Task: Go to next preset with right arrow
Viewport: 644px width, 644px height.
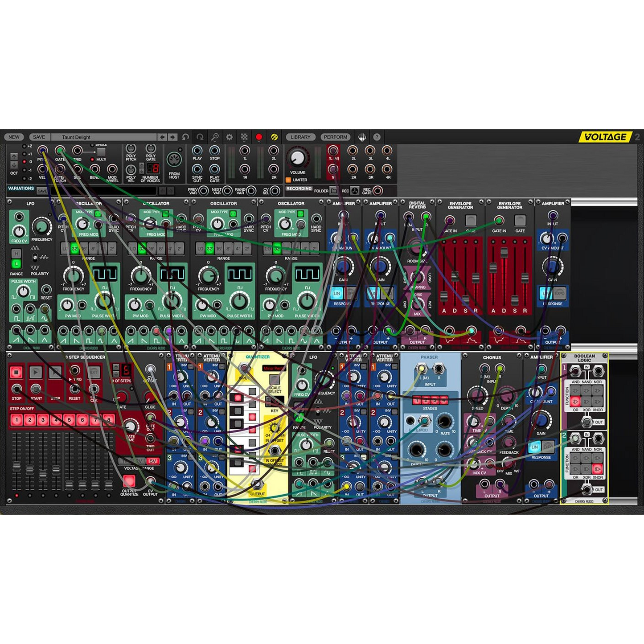Action: (172, 137)
